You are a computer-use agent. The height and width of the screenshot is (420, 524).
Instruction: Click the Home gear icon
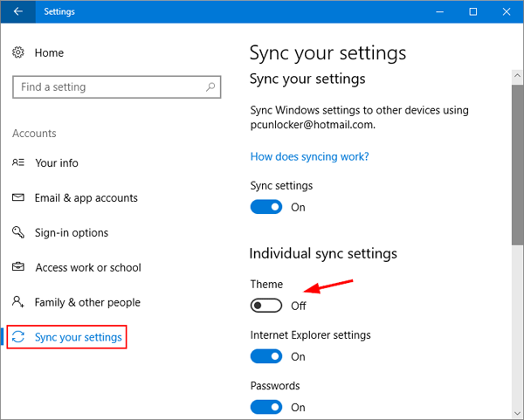pos(18,53)
